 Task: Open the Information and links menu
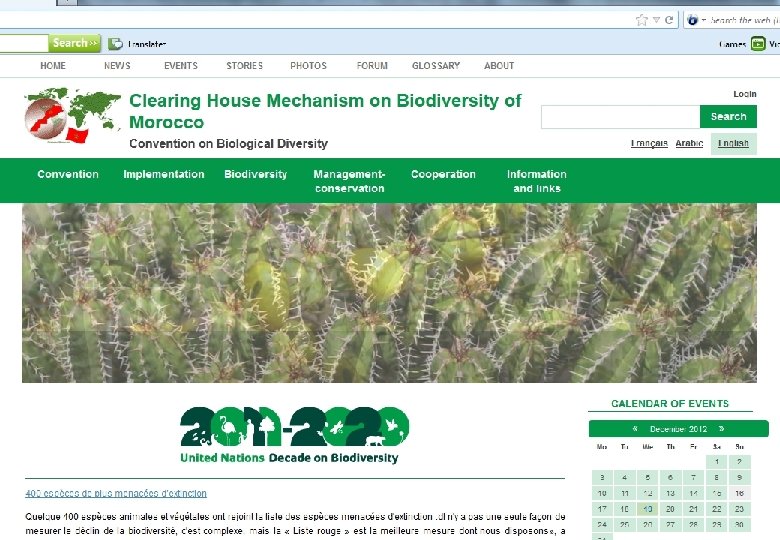(537, 181)
